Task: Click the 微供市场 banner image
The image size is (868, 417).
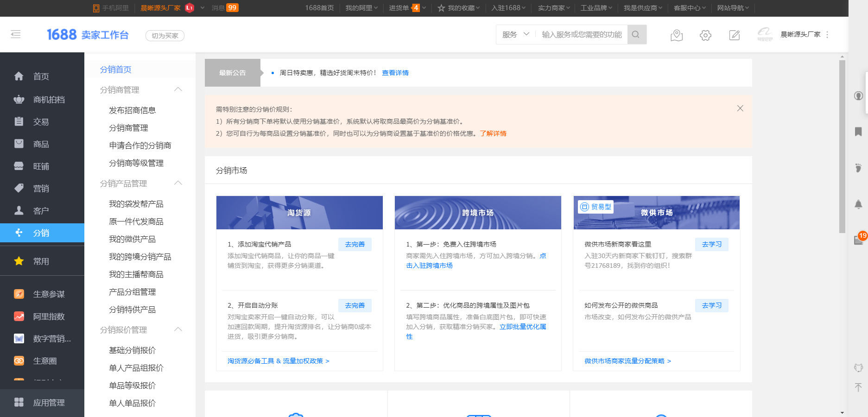Action: 657,213
